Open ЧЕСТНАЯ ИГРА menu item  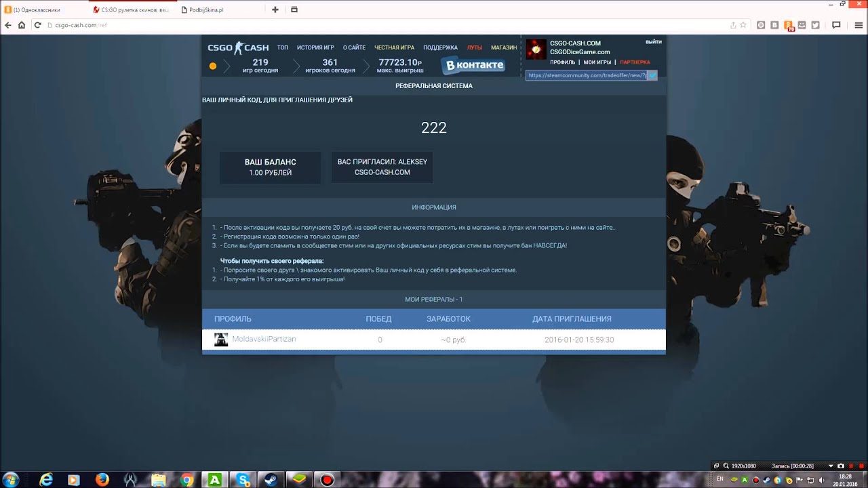394,47
